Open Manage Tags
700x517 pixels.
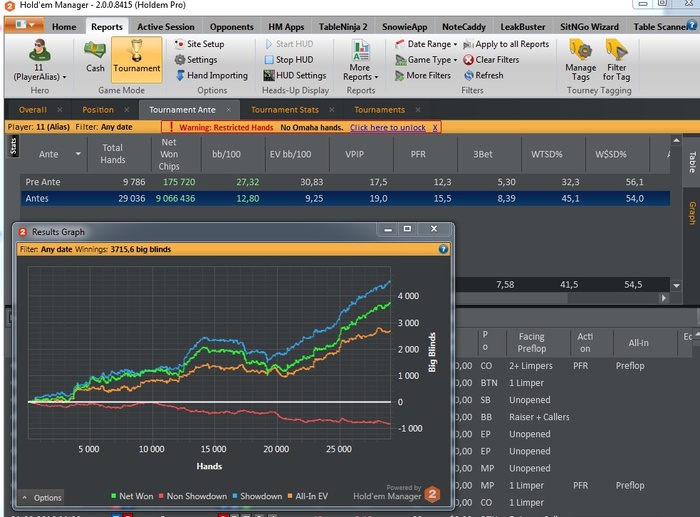[580, 61]
